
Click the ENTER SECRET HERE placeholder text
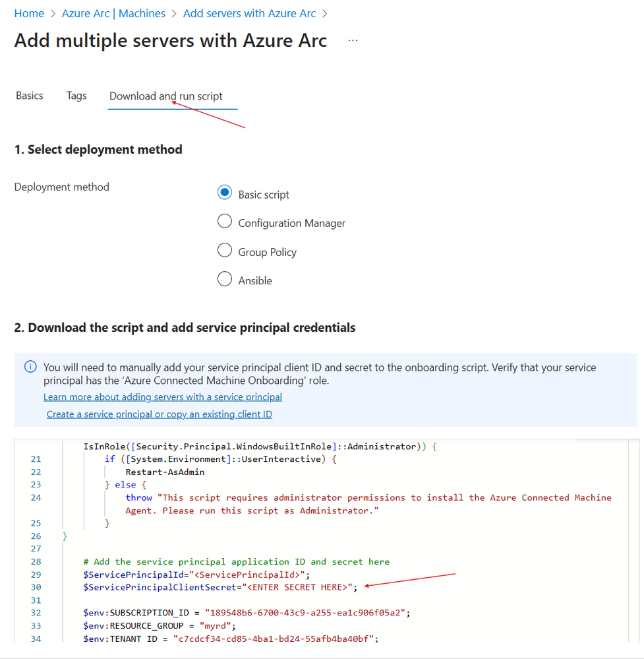pos(297,587)
